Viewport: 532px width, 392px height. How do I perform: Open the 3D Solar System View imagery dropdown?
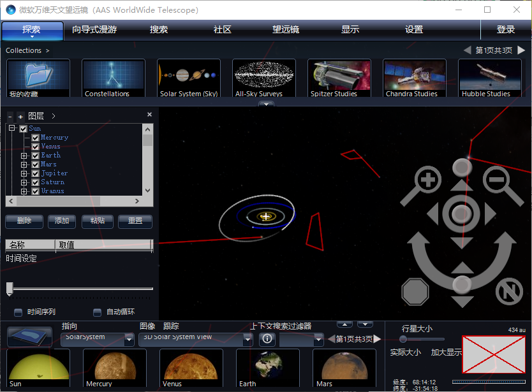pos(196,339)
